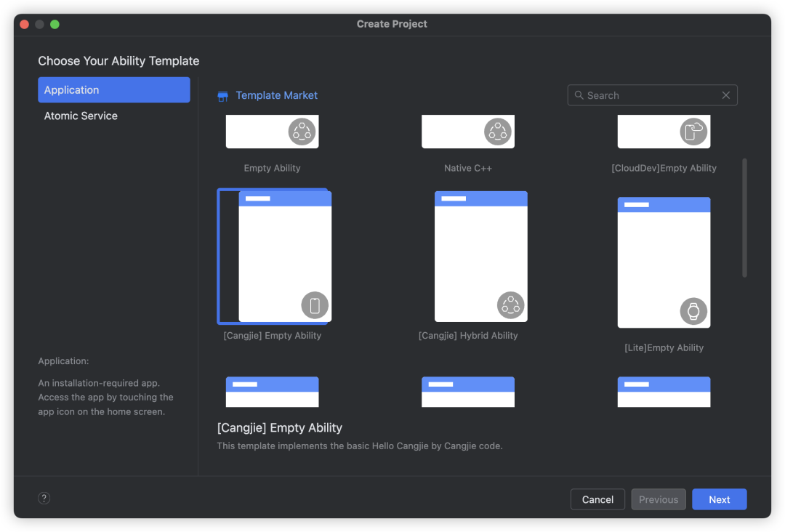Screen dimensions: 785x532
Task: Choose the Native C++ template thumbnail
Action: [467, 132]
